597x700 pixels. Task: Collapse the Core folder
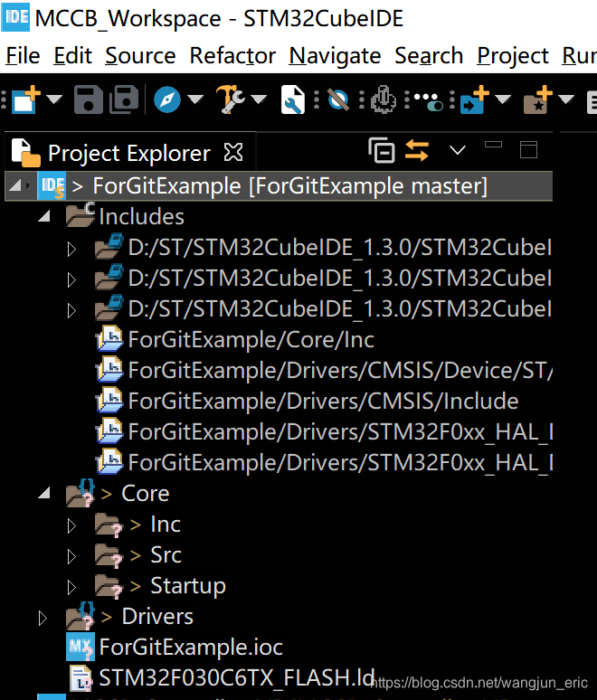pos(44,493)
